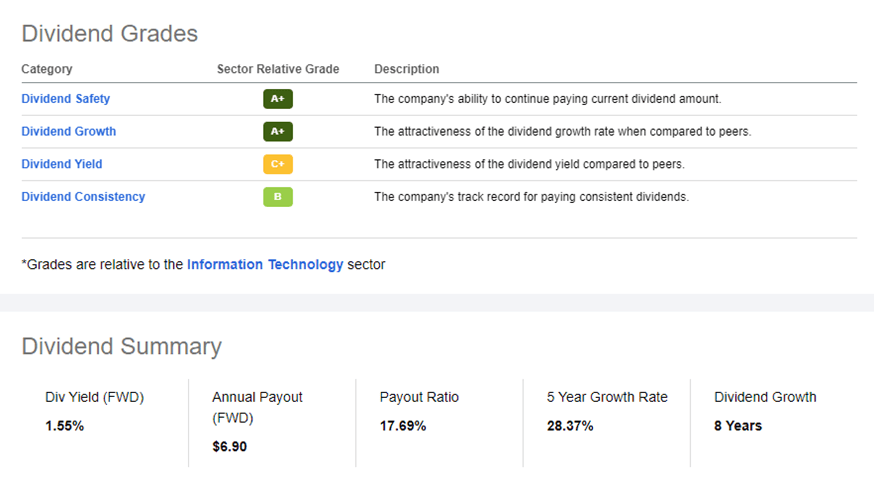Click the 8 Years Dividend Growth value
Image resolution: width=874 pixels, height=479 pixels.
[x=738, y=426]
